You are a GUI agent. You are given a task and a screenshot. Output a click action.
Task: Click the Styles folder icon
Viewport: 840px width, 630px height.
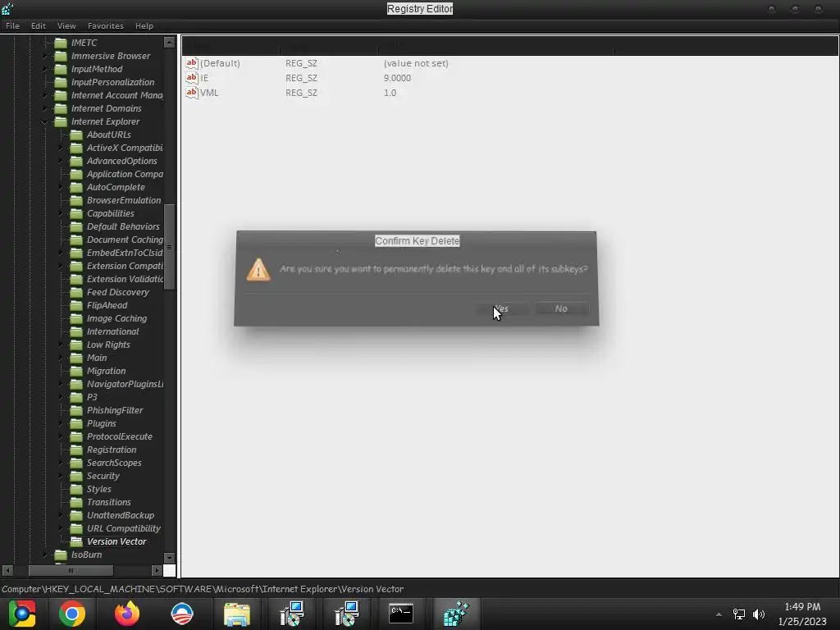tap(76, 489)
